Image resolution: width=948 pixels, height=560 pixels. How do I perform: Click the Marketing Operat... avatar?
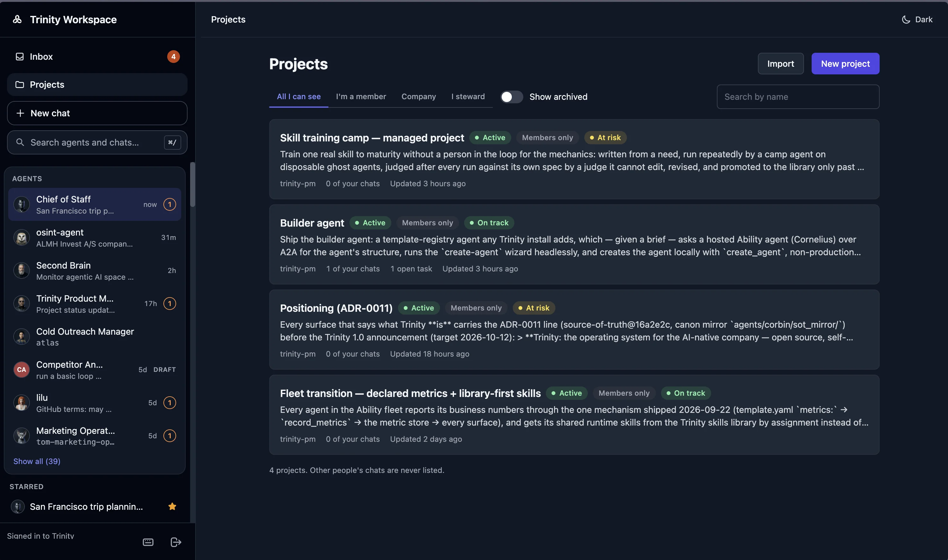coord(22,436)
